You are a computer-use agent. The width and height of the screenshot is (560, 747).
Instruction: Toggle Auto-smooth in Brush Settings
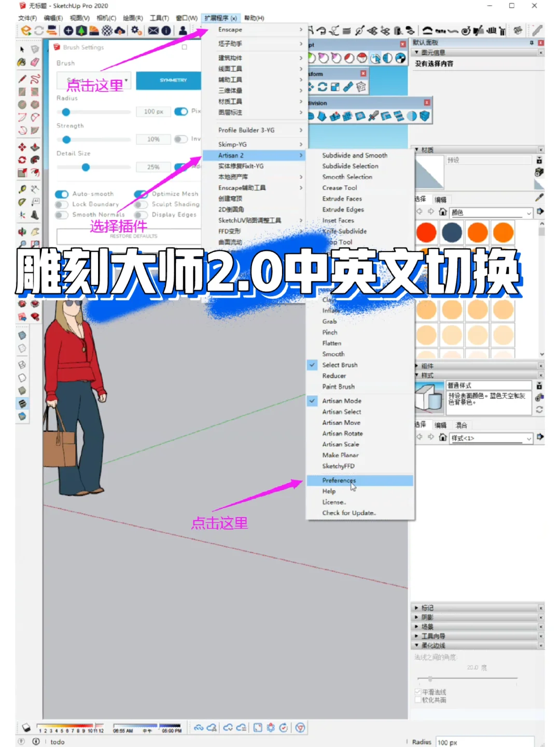62,193
